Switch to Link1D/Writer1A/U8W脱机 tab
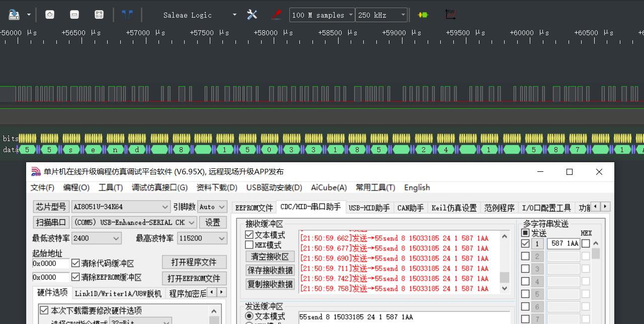The width and height of the screenshot is (644, 324). 118,293
